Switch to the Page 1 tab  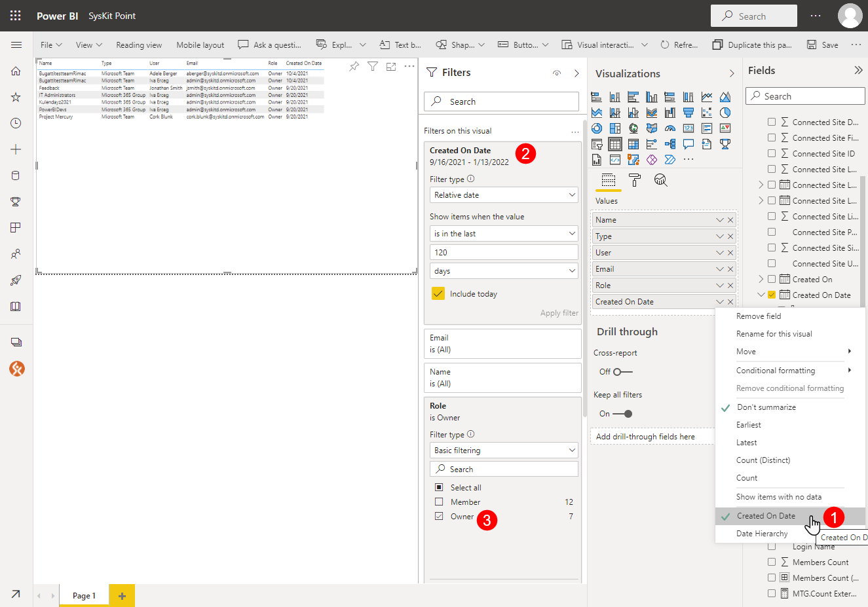click(x=84, y=596)
